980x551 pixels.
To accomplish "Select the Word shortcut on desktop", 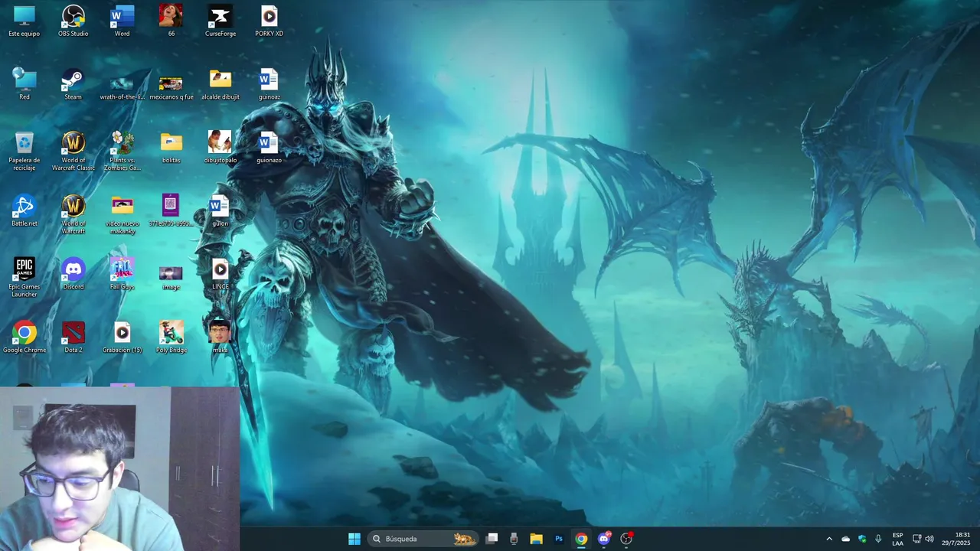I will click(122, 21).
